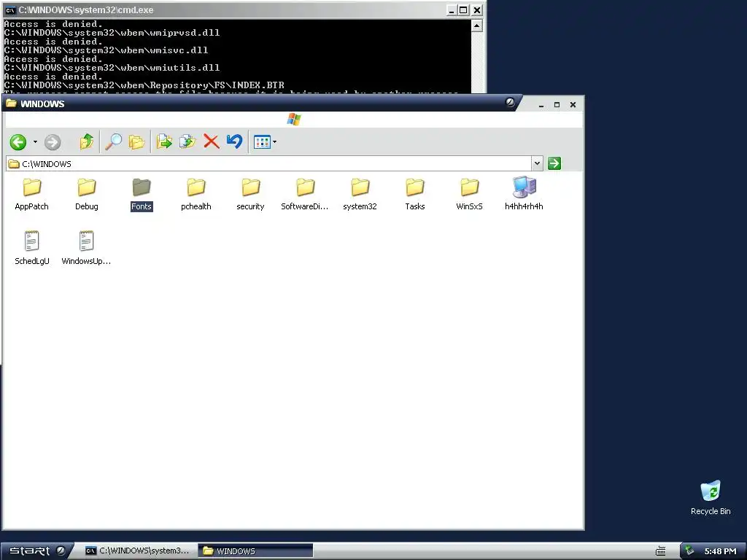Select the SchedLgU text file
This screenshot has width=747, height=560.
32,248
